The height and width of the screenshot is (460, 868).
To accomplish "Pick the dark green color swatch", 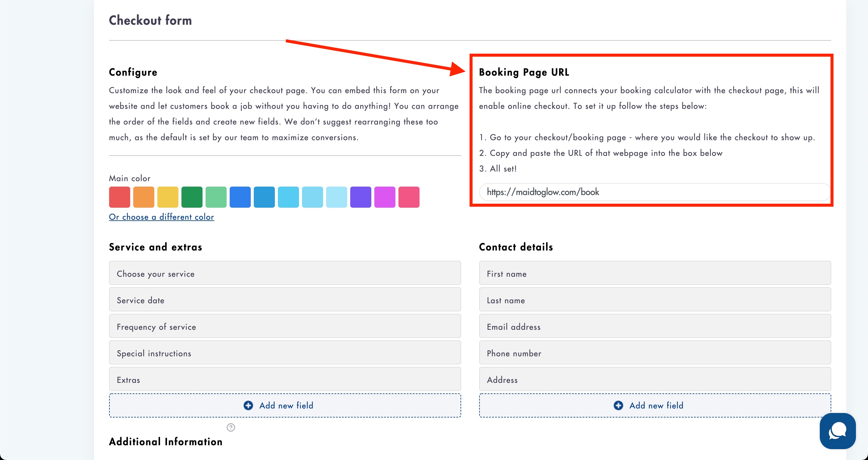I will pos(192,197).
